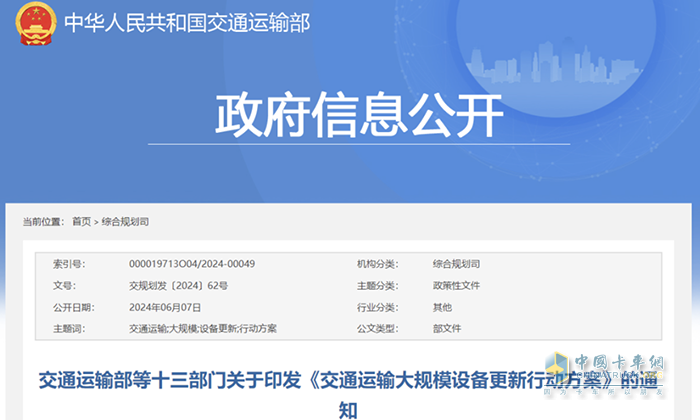Click the 政府信息公开 banner heading

360,119
